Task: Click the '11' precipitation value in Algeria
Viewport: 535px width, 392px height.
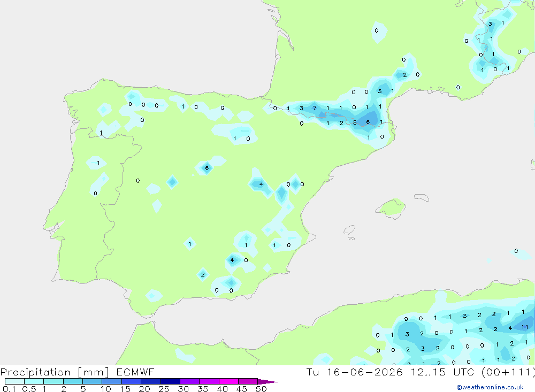Action: [525, 327]
